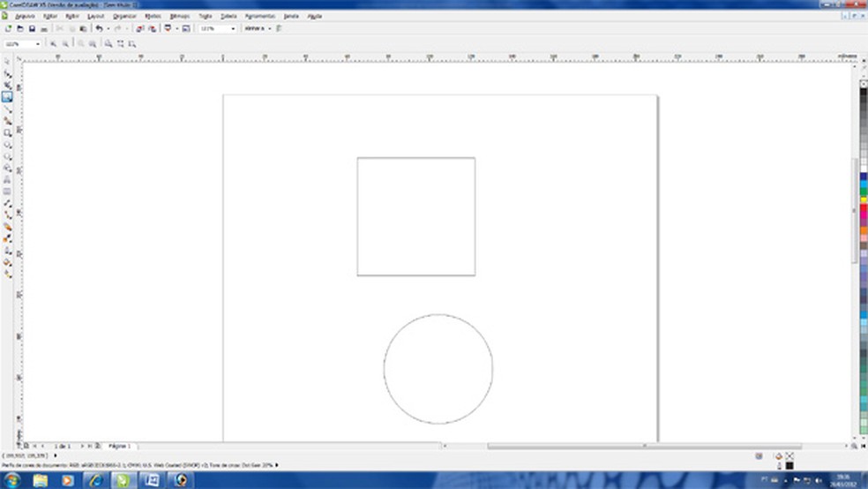This screenshot has width=868, height=489.
Task: Click Zoom to Page Width icon
Action: 120,44
